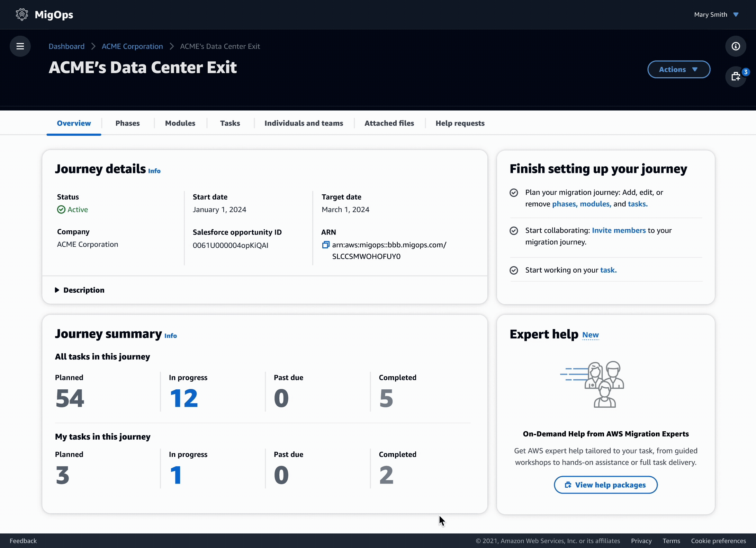The image size is (756, 548).
Task: Go to ACME Corporation breadcrumb
Action: 132,46
